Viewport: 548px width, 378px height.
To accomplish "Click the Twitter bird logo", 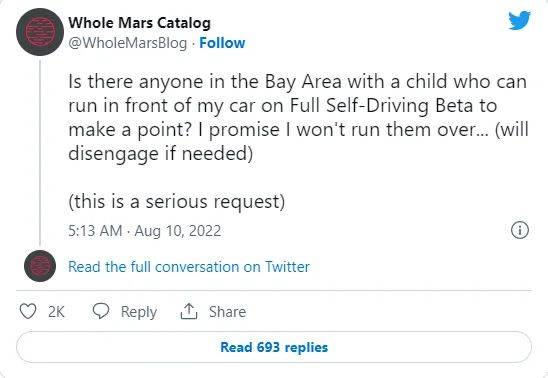I will (519, 20).
